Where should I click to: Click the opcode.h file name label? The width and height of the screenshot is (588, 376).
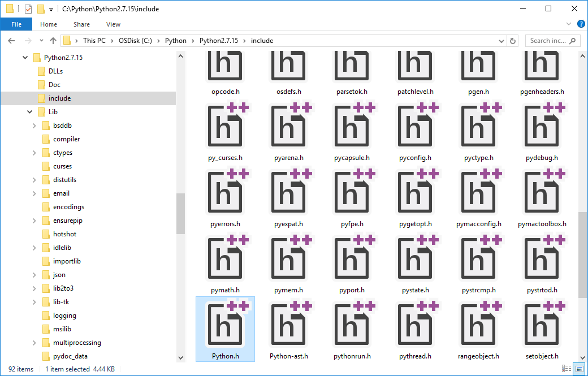pos(225,92)
